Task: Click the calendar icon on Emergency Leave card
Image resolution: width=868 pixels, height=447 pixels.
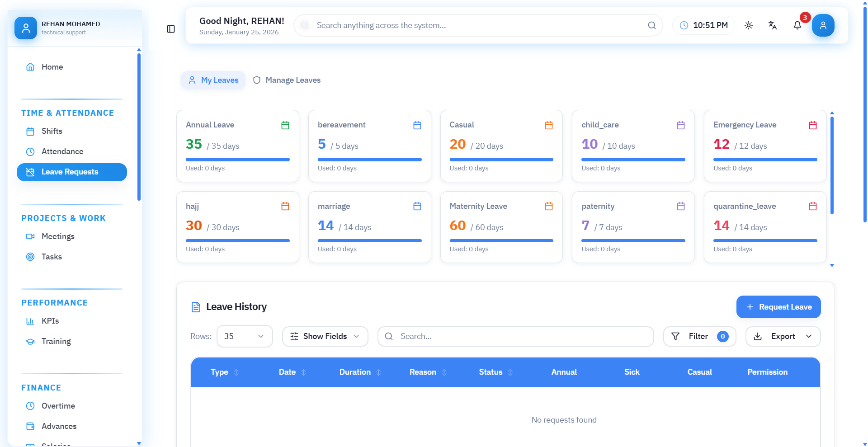Action: click(x=812, y=125)
